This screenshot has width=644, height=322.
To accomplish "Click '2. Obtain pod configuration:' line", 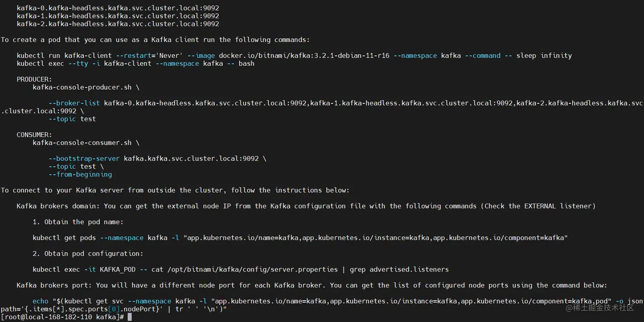I will point(88,254).
